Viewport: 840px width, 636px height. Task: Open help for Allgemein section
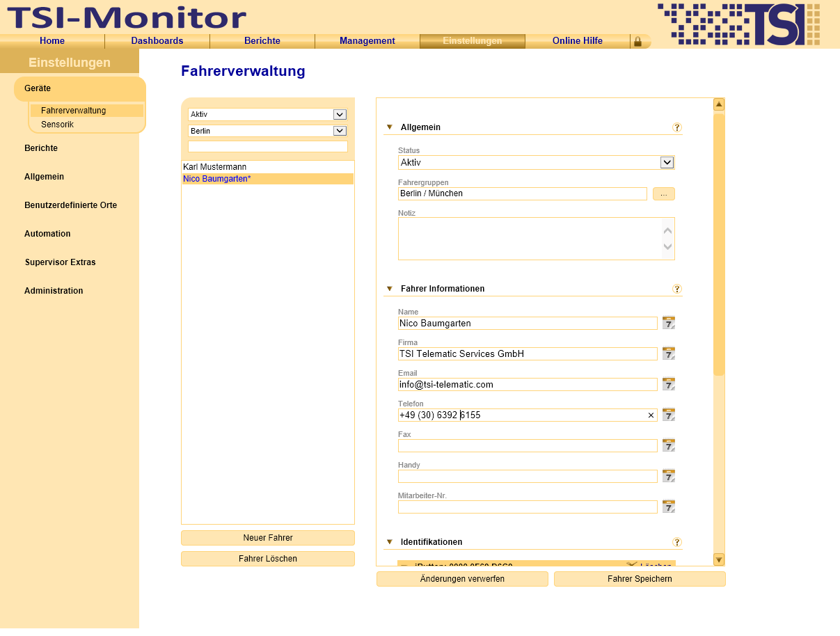click(676, 127)
